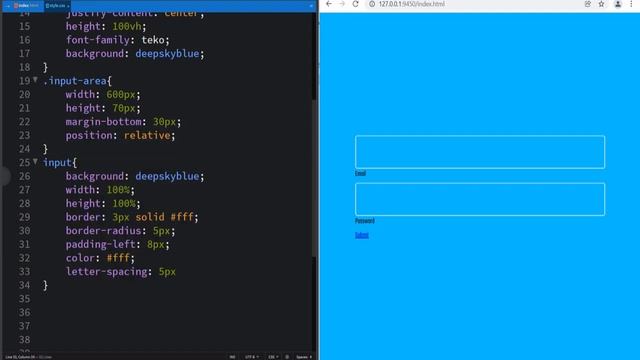Click 'teko' font-family value on line 16
Image resolution: width=640 pixels, height=360 pixels.
(153, 40)
